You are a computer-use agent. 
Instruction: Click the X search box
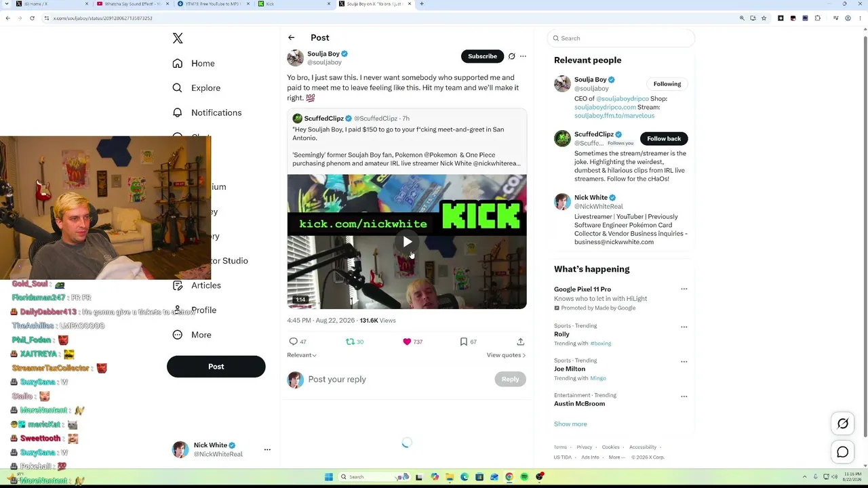click(620, 39)
